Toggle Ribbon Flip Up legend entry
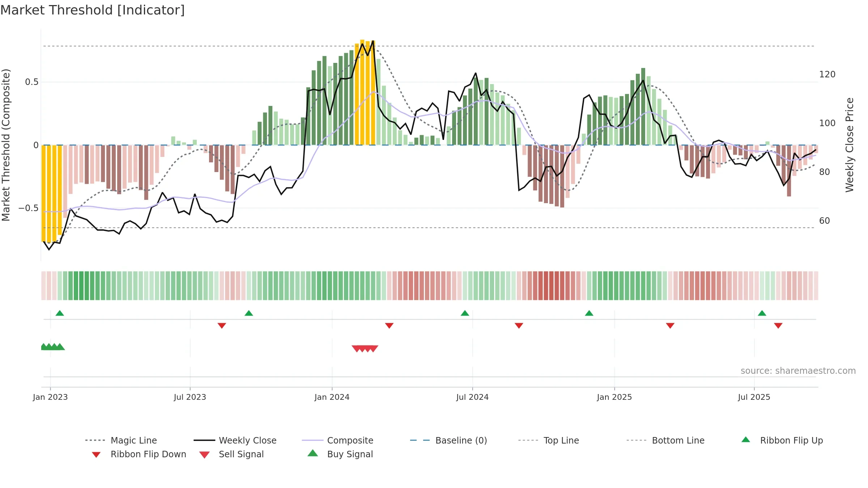The width and height of the screenshot is (868, 488). (782, 440)
